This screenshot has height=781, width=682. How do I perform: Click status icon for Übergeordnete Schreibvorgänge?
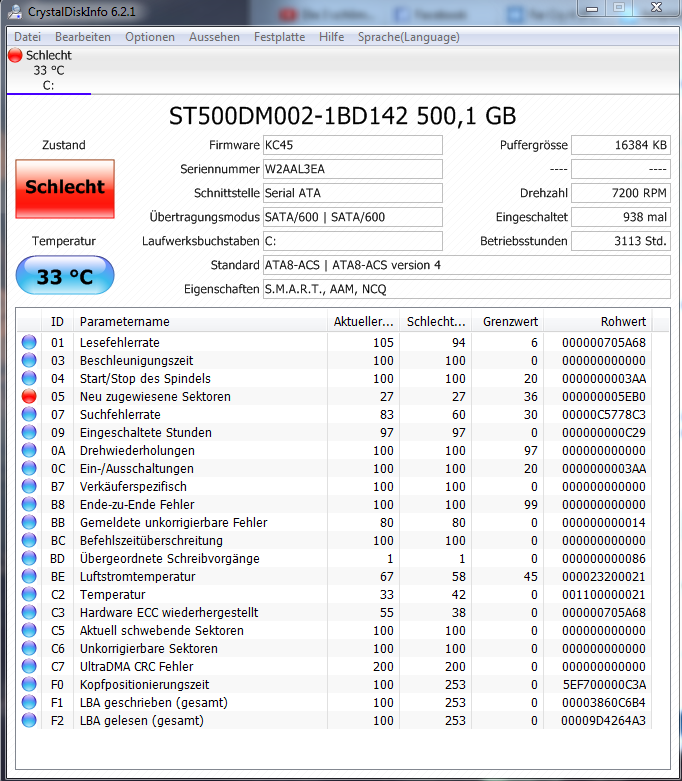pyautogui.click(x=29, y=558)
